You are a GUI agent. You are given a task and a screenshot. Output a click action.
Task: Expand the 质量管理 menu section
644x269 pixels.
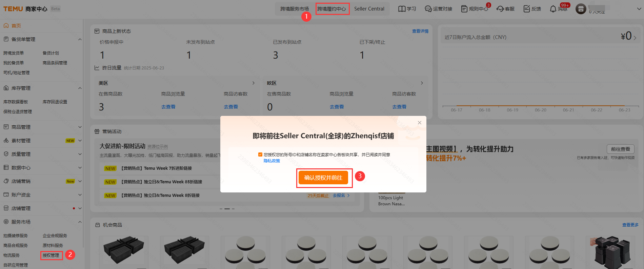[80, 154]
